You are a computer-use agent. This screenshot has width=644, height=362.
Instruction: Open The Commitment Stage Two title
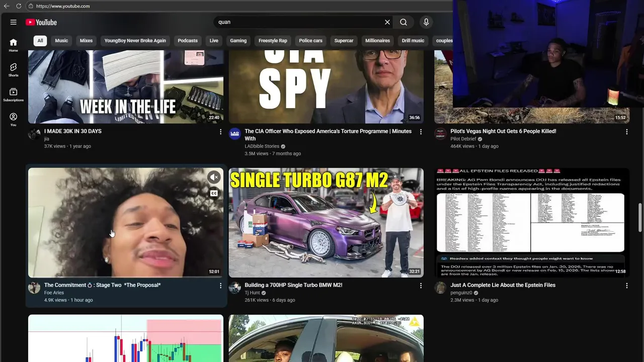[103, 285]
